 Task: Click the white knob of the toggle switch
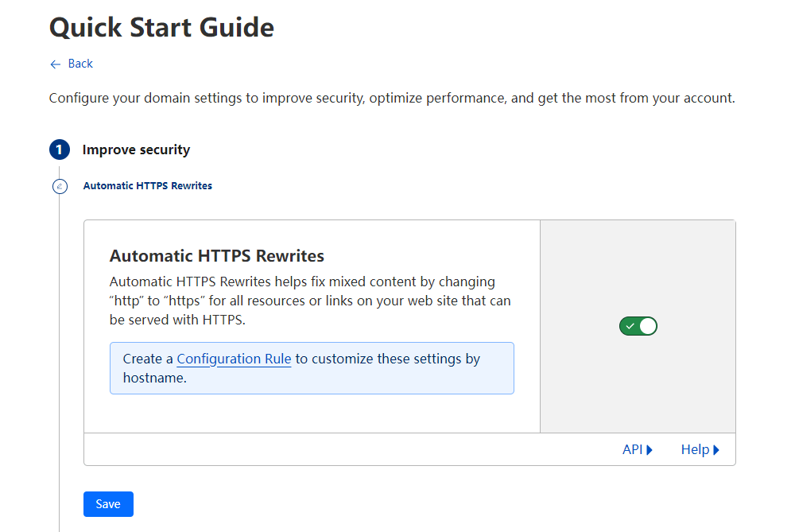coord(647,326)
